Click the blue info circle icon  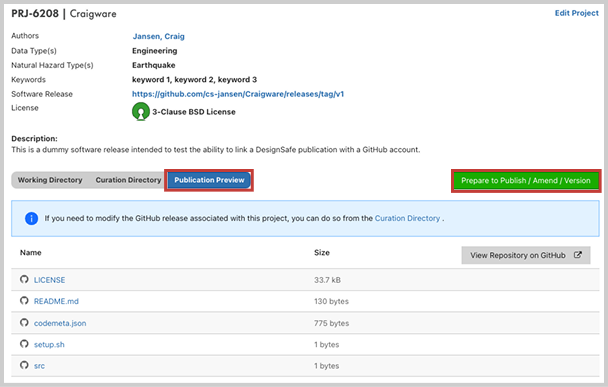(x=31, y=218)
